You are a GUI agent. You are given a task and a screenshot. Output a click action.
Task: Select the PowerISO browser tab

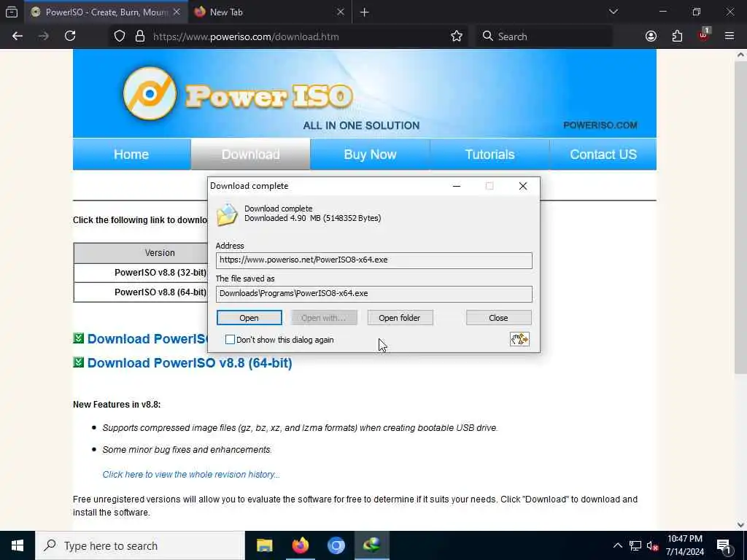click(x=106, y=12)
